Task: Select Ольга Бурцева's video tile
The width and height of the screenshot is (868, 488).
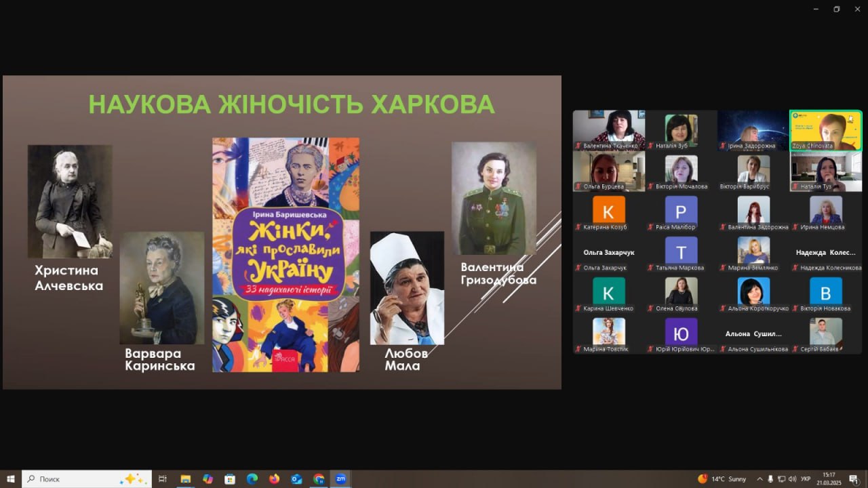Action: [x=609, y=171]
